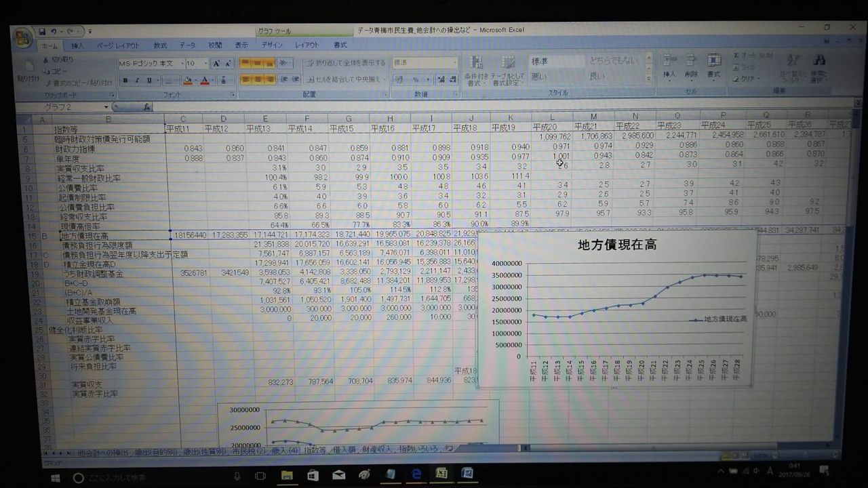Screen dimensions: 868x488
Task: Toggle Bold formatting
Action: click(x=125, y=80)
